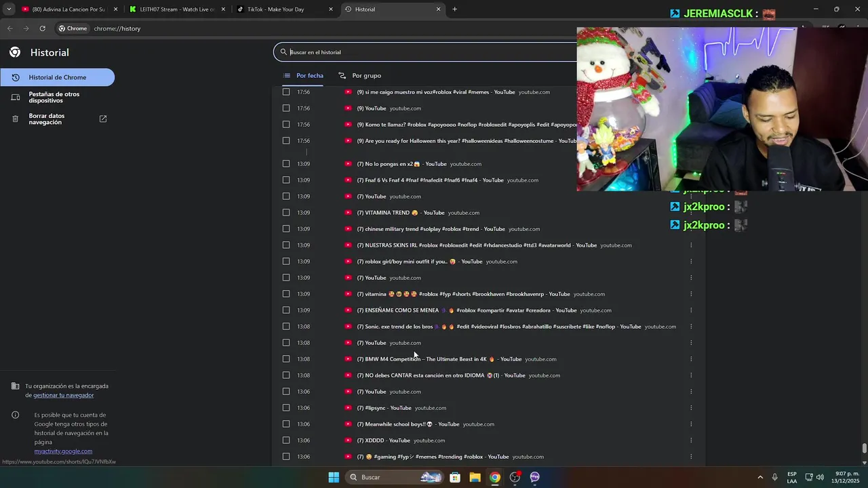Open more actions for XDDDD row

coord(691,441)
